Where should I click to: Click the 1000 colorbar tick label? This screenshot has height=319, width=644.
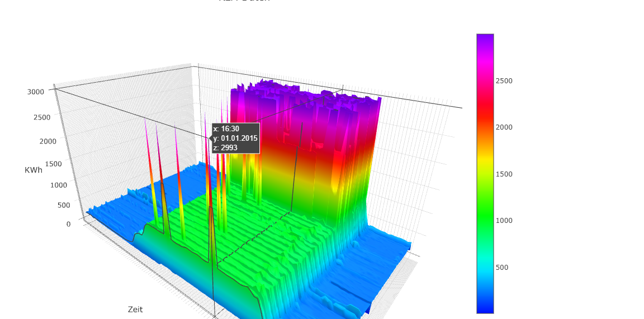click(x=504, y=221)
